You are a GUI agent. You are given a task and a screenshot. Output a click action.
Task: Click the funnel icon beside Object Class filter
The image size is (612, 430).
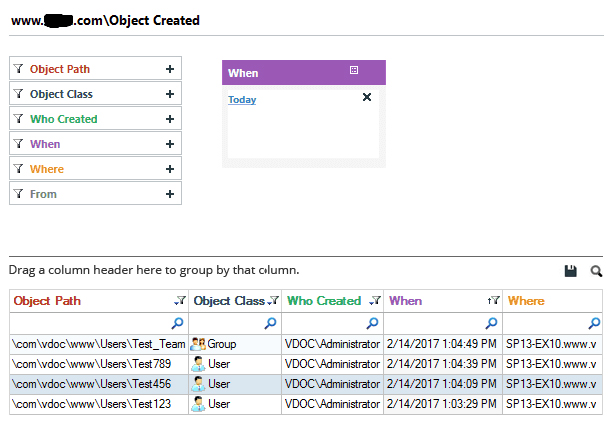pyautogui.click(x=18, y=94)
